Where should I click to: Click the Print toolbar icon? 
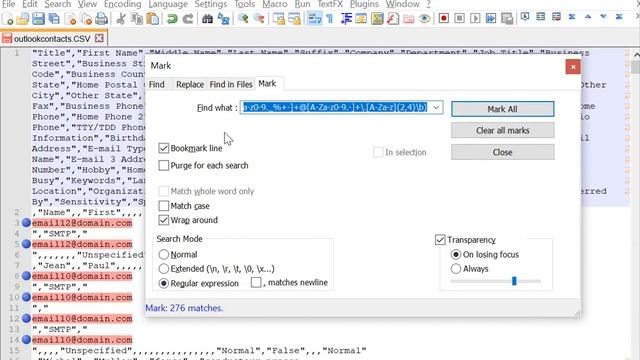[102, 19]
